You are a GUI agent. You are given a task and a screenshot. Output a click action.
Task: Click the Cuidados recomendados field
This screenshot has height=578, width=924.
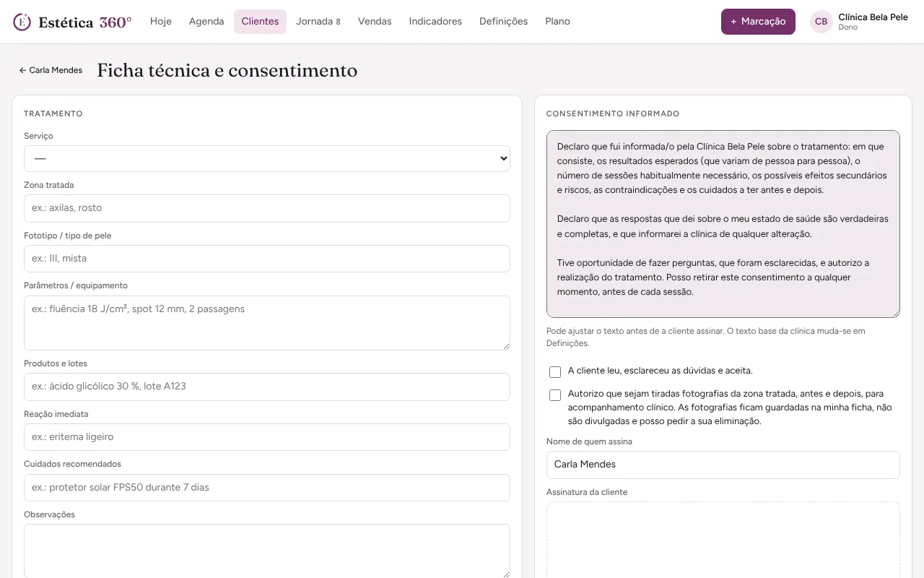pos(267,488)
